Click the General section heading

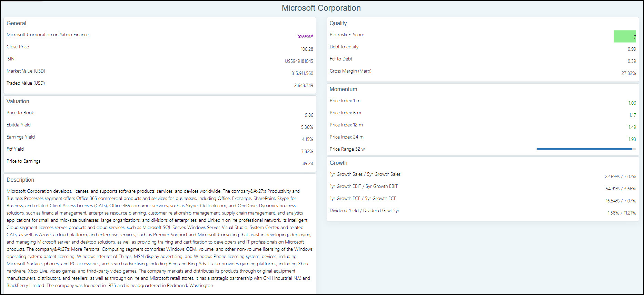pos(16,23)
